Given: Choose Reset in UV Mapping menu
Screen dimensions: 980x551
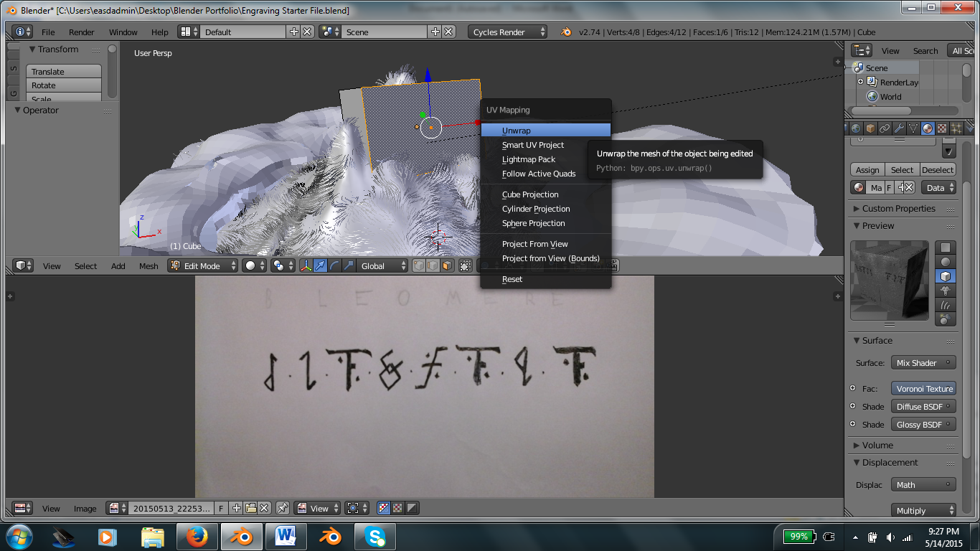Looking at the screenshot, I should (546, 279).
